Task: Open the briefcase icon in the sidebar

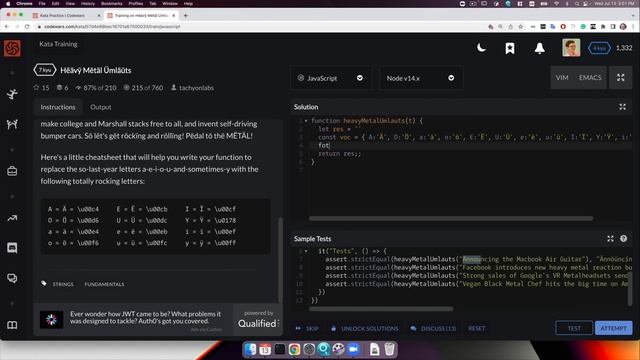Action: click(x=12, y=171)
